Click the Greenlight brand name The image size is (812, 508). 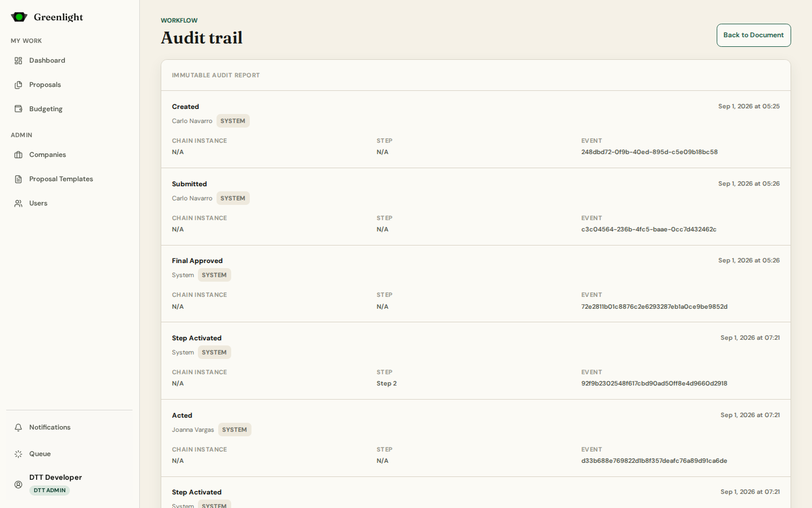58,17
